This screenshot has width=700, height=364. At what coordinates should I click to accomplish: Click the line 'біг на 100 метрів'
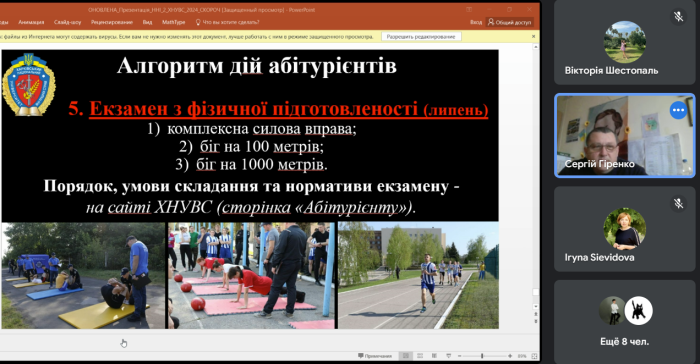262,146
